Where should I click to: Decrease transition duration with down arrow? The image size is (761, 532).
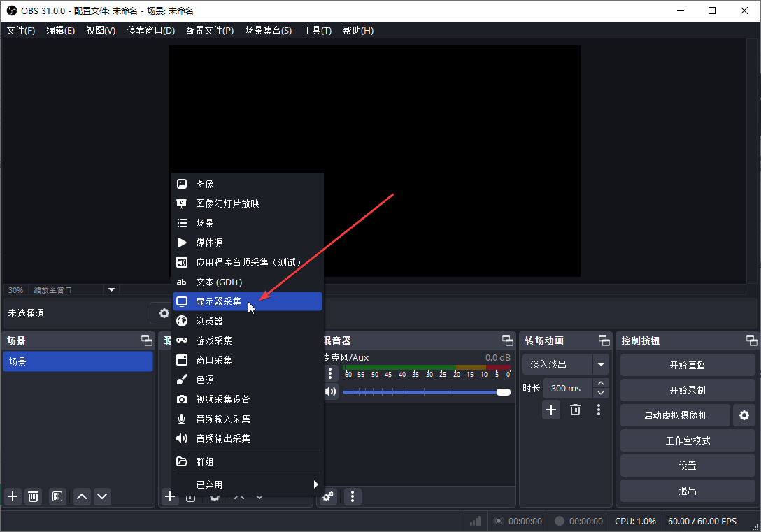601,393
